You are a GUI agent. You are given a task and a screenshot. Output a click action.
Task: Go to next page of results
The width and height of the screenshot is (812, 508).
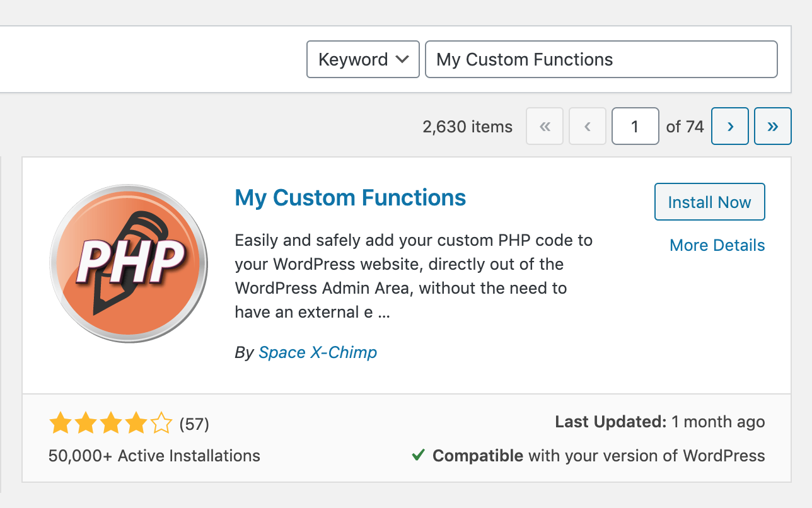point(730,127)
